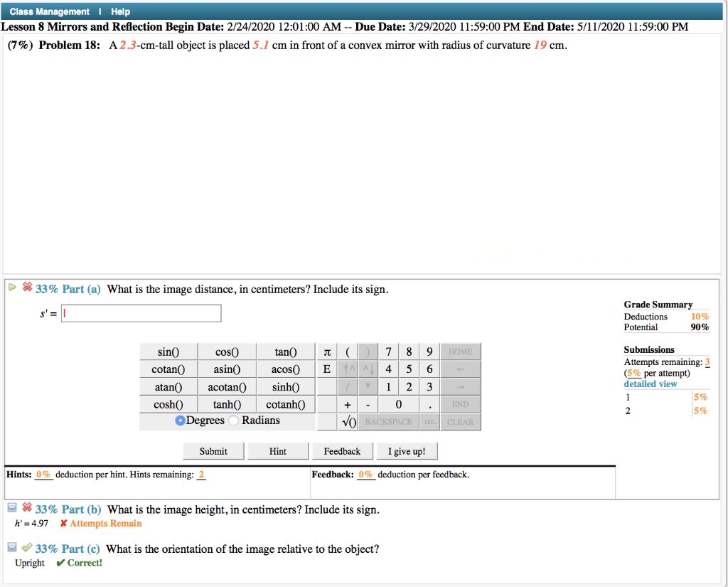This screenshot has height=587, width=728.
Task: Click the detailed view link
Action: (651, 384)
